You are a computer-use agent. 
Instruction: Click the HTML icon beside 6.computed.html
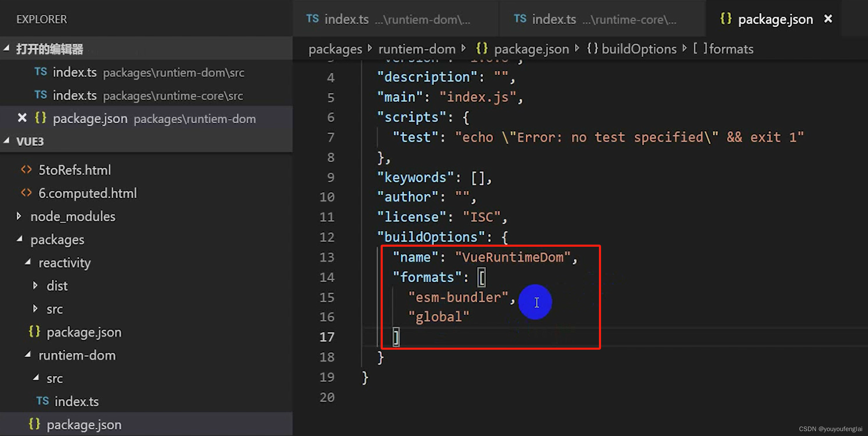26,193
